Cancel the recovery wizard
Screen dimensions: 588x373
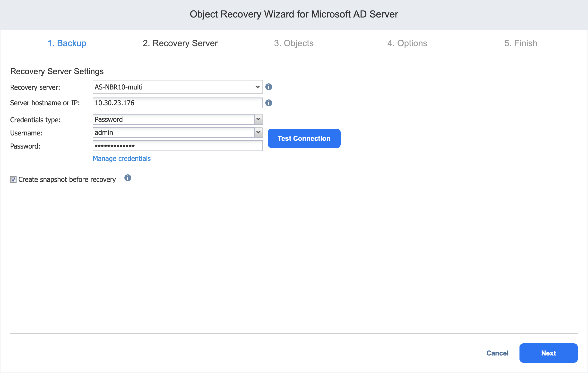(497, 353)
